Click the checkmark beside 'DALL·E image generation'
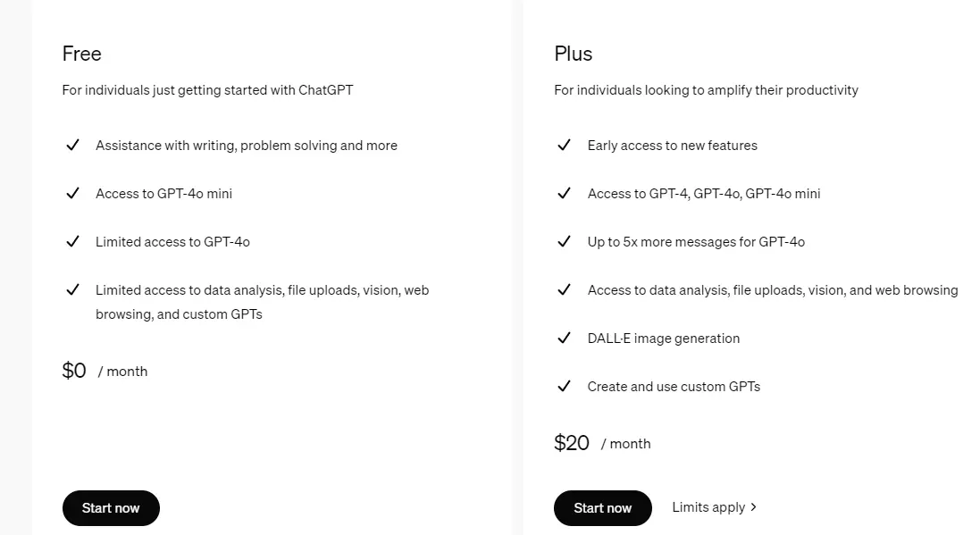Screen dimensions: 980x535 [x=565, y=338]
